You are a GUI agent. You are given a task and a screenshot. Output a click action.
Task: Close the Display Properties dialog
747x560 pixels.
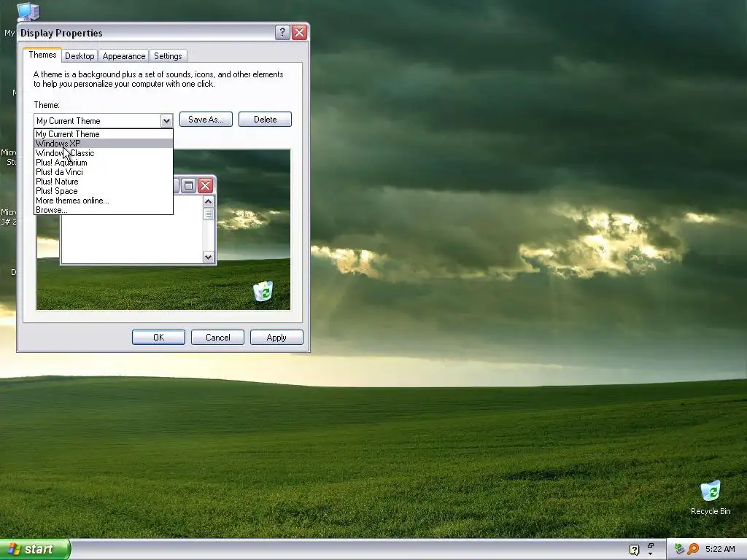(299, 32)
